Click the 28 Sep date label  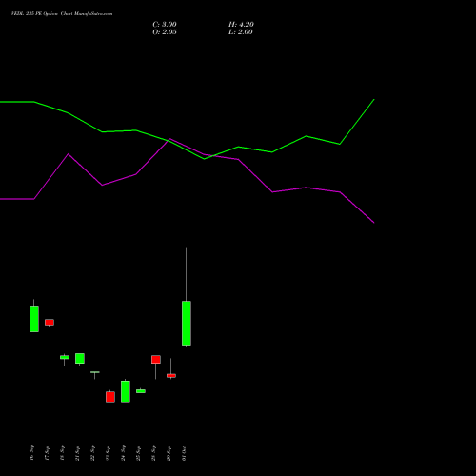pos(153,453)
